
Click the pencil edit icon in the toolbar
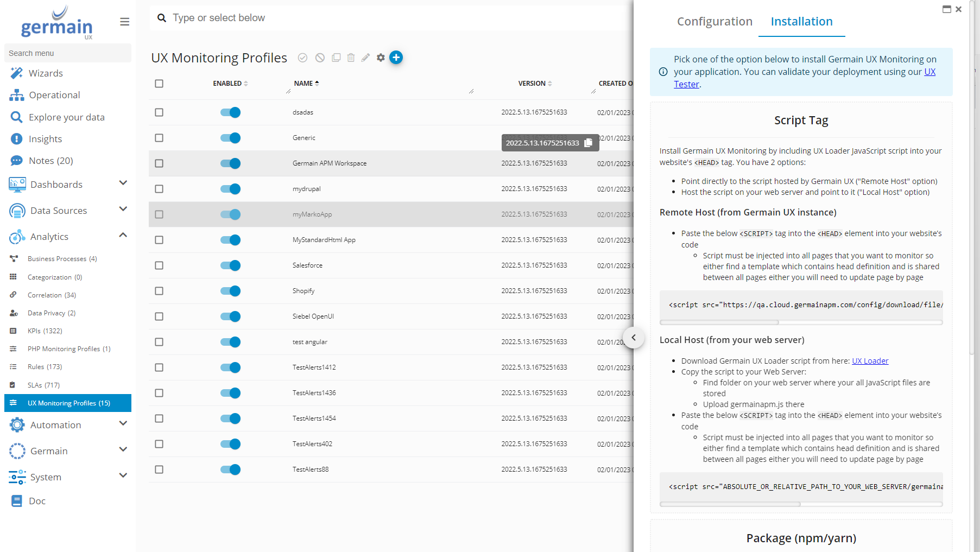[x=365, y=58]
